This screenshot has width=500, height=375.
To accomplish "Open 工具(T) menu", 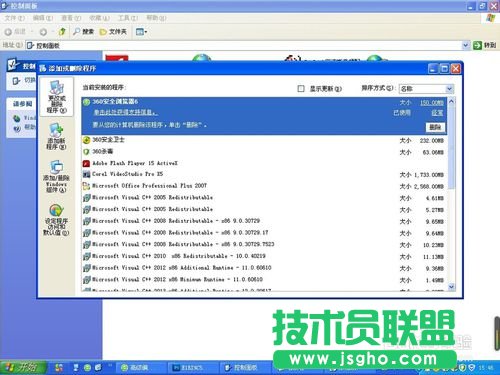I will click(128, 18).
